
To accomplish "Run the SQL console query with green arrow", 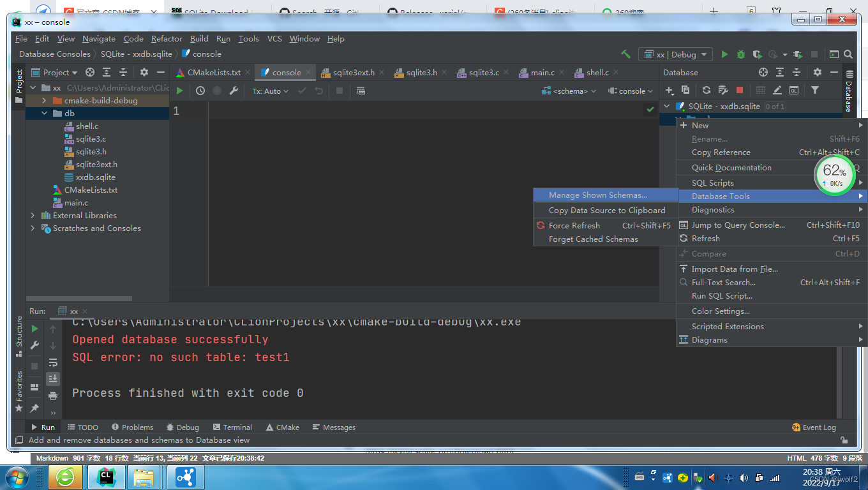I will coord(179,90).
